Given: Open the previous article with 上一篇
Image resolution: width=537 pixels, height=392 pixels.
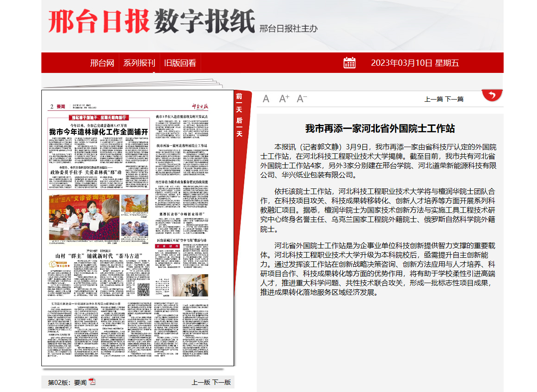Looking at the screenshot, I should coord(433,99).
